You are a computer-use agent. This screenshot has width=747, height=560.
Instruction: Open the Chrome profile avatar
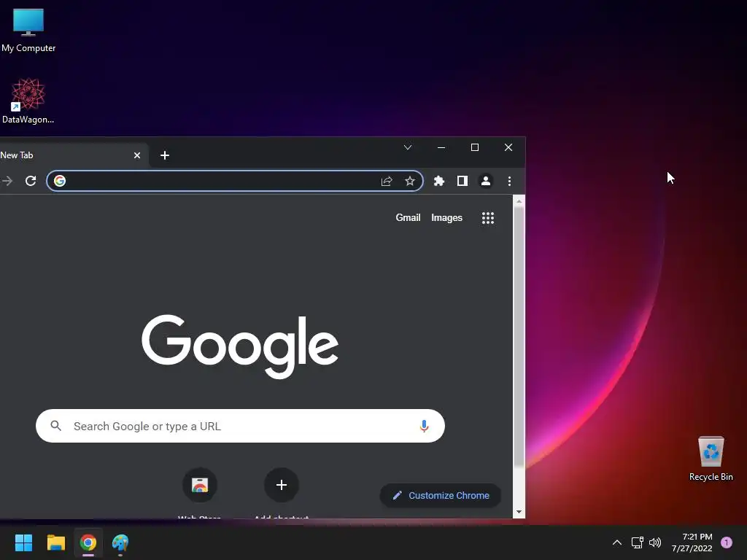pyautogui.click(x=485, y=181)
